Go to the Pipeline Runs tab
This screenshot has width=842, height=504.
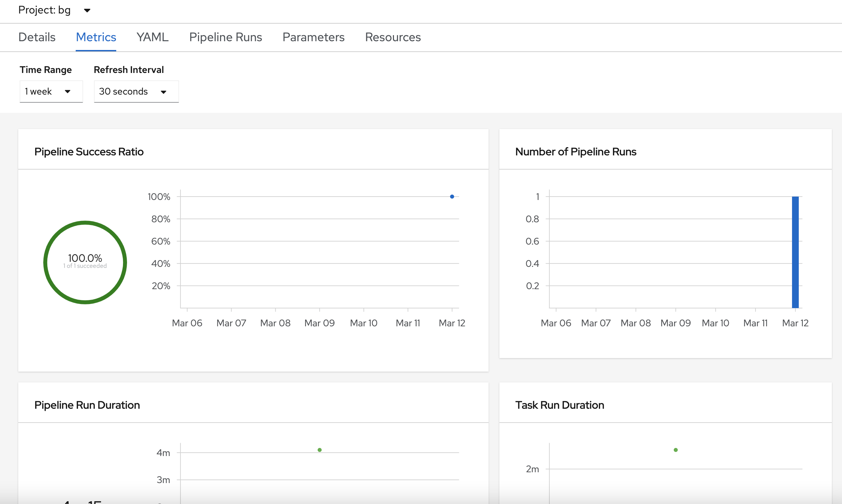(x=225, y=37)
